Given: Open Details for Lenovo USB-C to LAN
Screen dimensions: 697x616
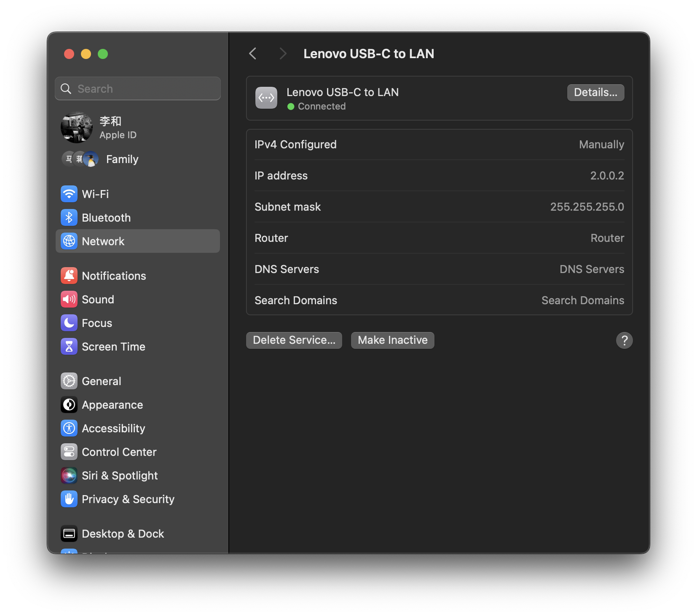Looking at the screenshot, I should [595, 93].
